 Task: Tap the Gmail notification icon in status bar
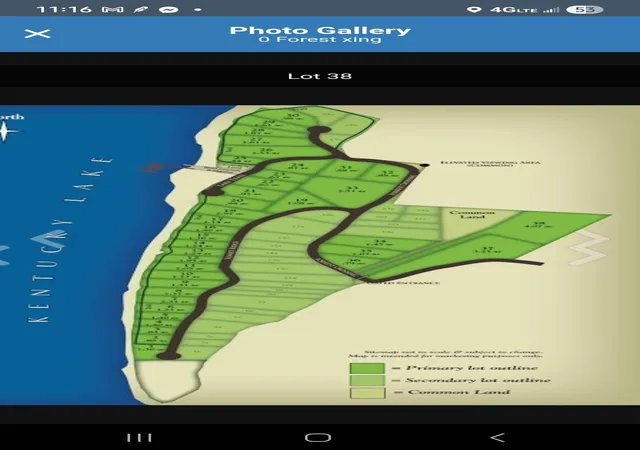point(113,9)
